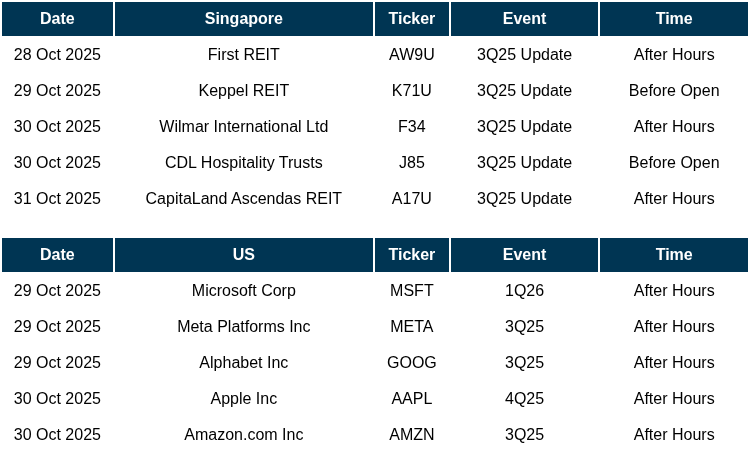
Task: Click the 1Q26 event for Microsoft
Action: [x=525, y=291]
